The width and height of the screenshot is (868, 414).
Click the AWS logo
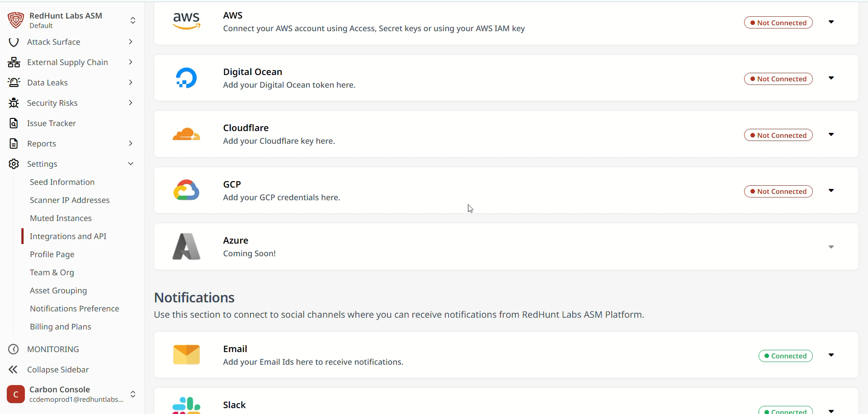[x=186, y=21]
